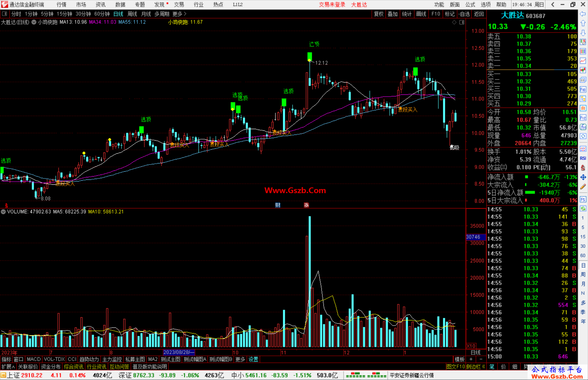
Task: Click the 设置 indicator settings button
Action: click(x=253, y=359)
